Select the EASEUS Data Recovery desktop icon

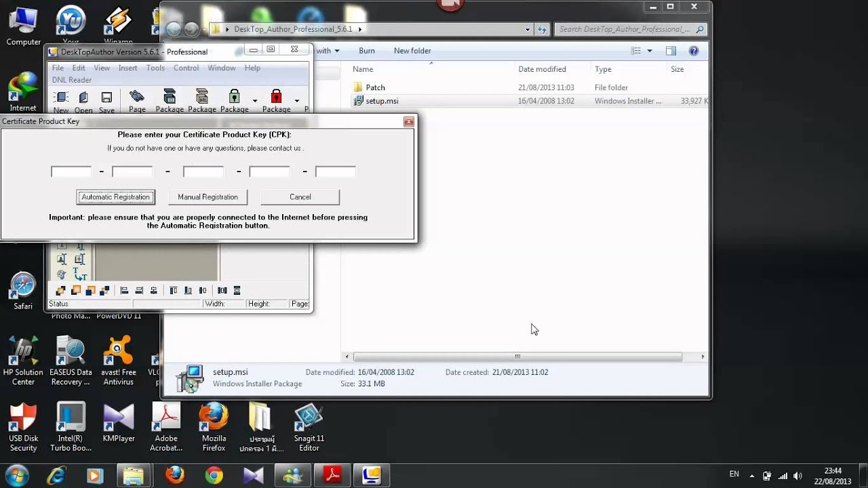point(71,361)
